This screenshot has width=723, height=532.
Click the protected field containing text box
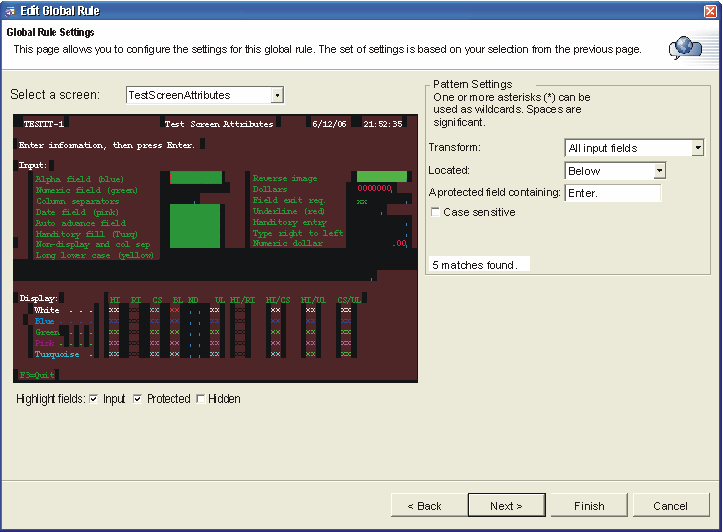click(612, 193)
